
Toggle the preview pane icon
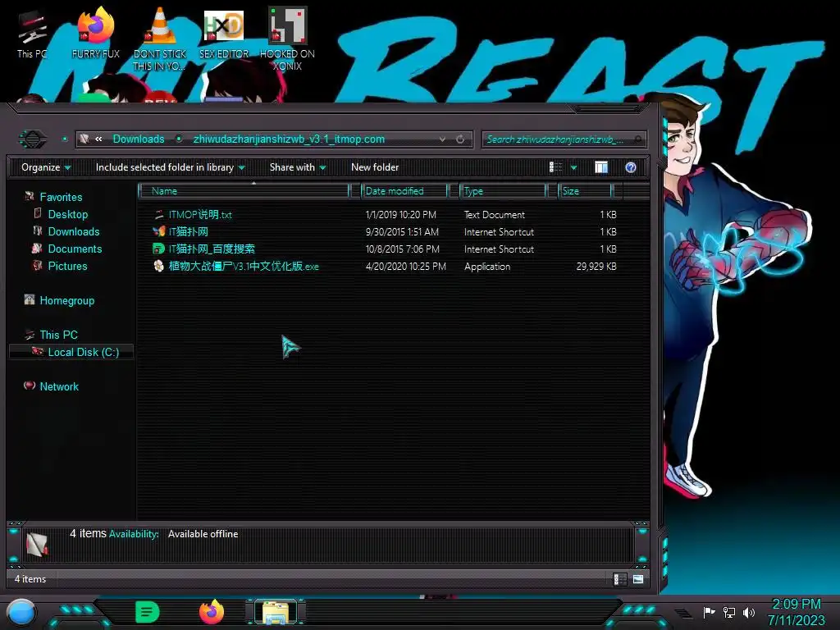click(601, 167)
